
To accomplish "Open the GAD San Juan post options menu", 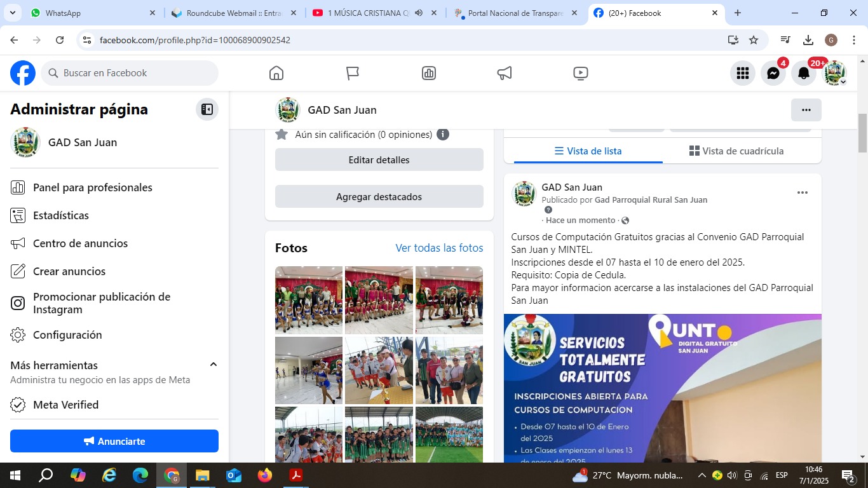I will click(x=802, y=193).
